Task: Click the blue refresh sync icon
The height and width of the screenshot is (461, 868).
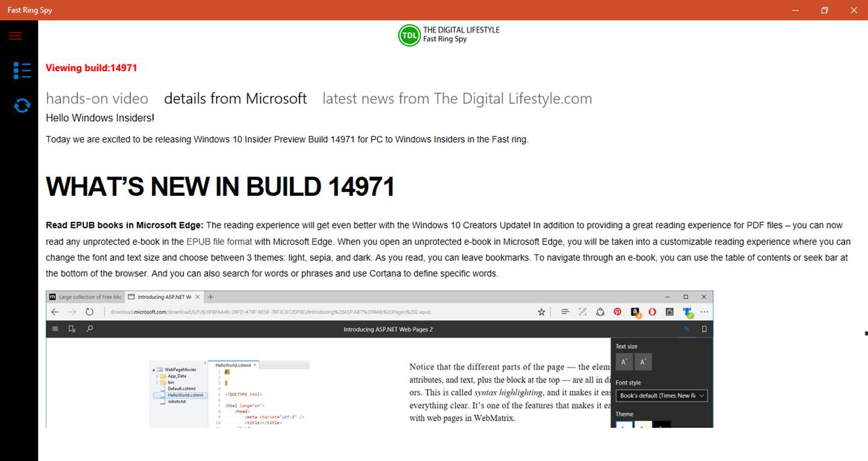Action: click(22, 106)
